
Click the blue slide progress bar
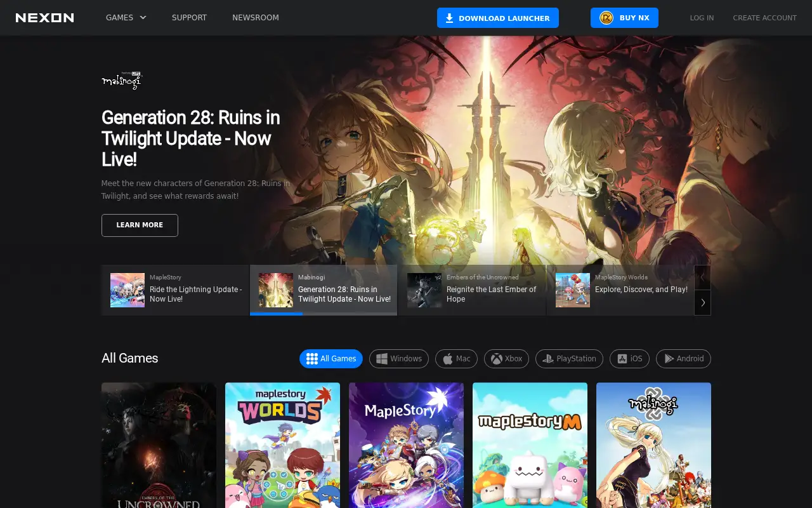[x=276, y=314]
